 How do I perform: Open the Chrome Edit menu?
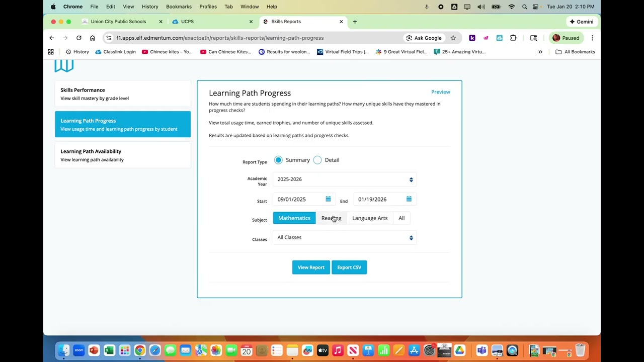click(x=111, y=7)
